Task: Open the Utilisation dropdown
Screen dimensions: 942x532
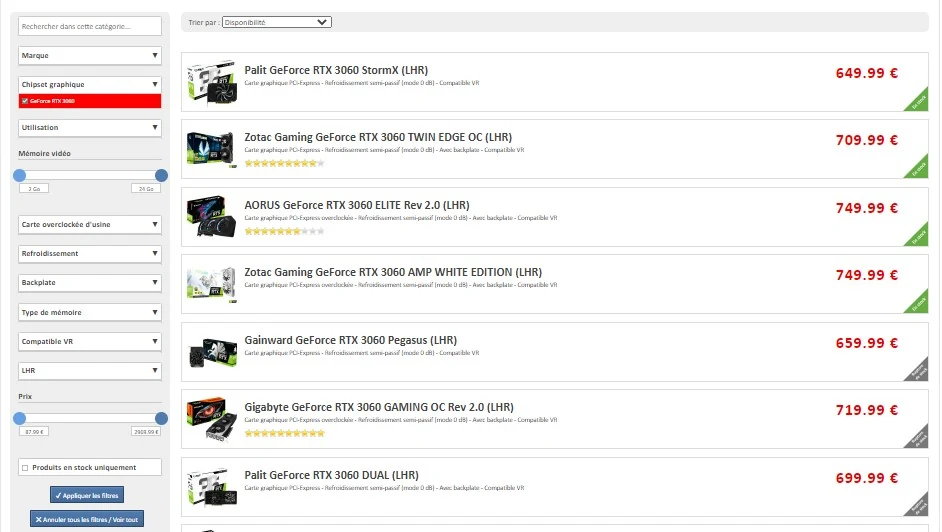Action: [90, 127]
